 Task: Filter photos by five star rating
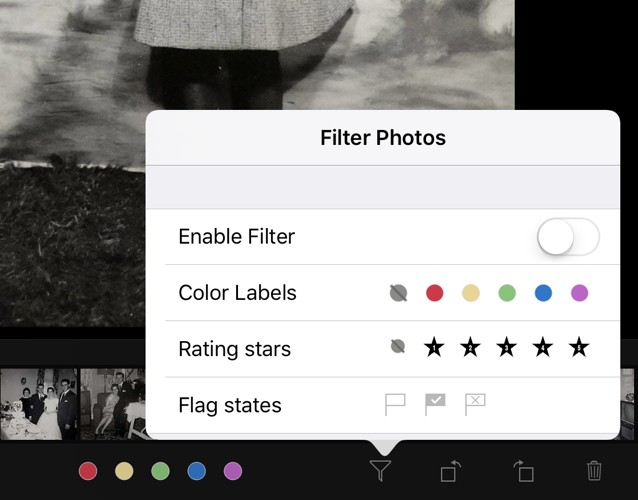coord(579,347)
